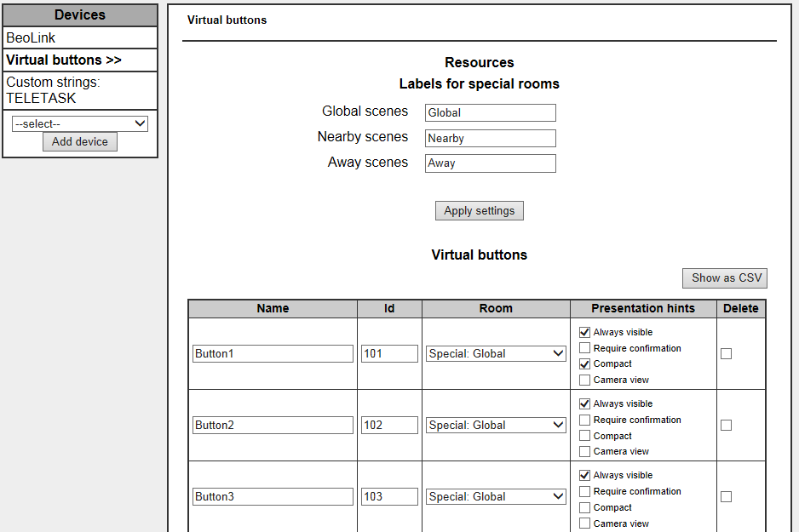Expand the device --select-- dropdown

coord(80,123)
